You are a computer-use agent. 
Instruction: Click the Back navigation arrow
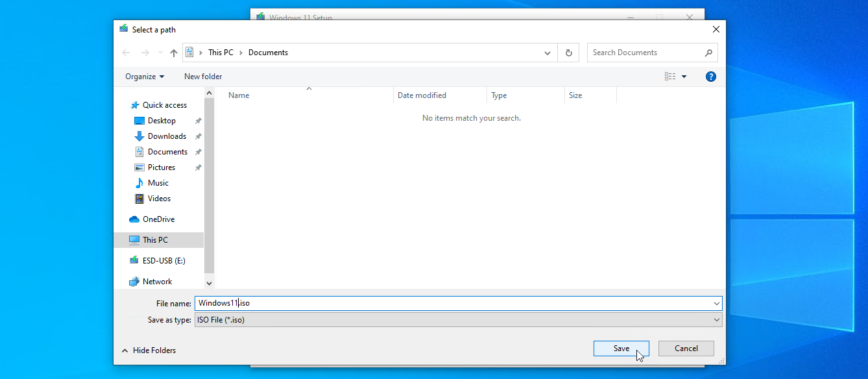(x=126, y=53)
